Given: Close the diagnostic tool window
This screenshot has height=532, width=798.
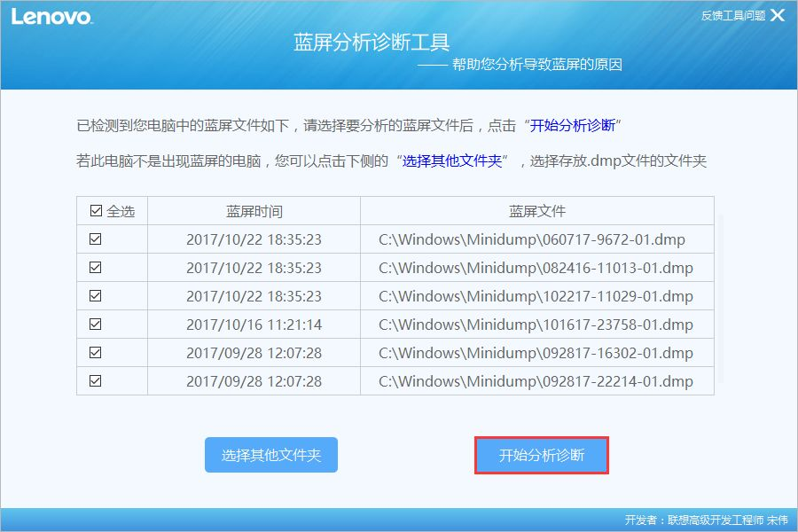Looking at the screenshot, I should (x=778, y=15).
